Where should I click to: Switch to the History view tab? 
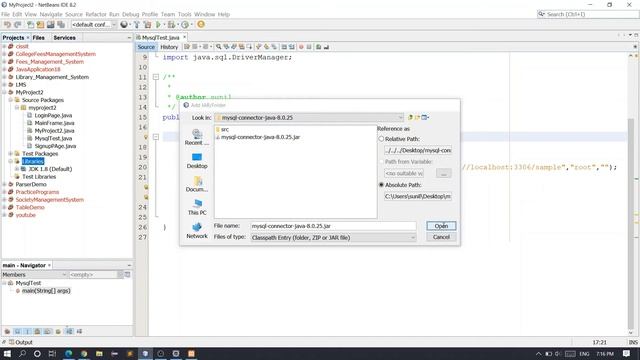click(x=169, y=47)
